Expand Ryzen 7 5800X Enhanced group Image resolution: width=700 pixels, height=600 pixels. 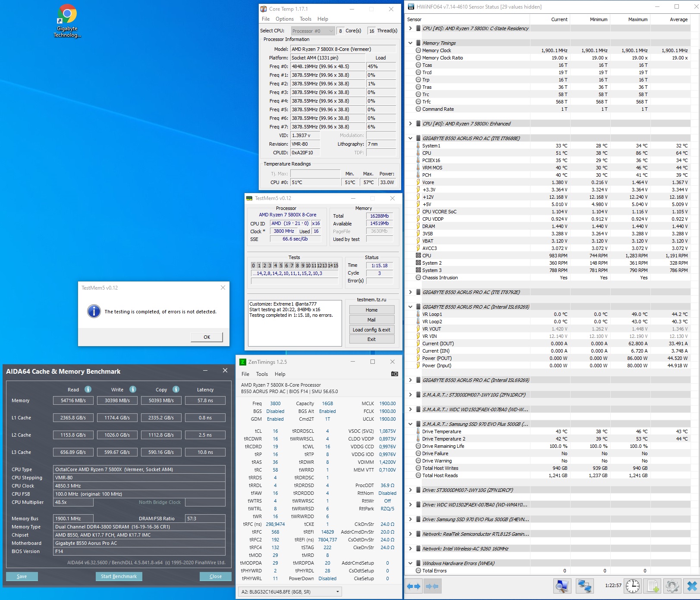coord(410,124)
